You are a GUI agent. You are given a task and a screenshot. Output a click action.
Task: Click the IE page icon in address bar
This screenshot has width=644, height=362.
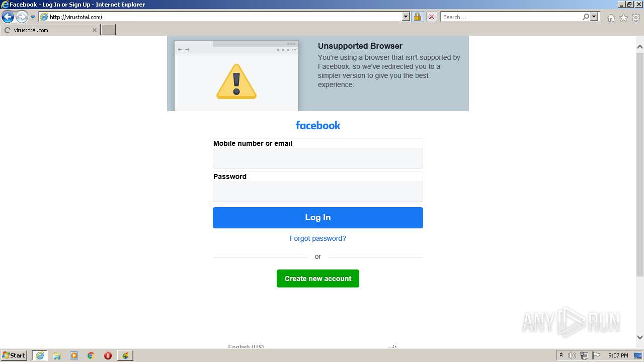tap(44, 17)
